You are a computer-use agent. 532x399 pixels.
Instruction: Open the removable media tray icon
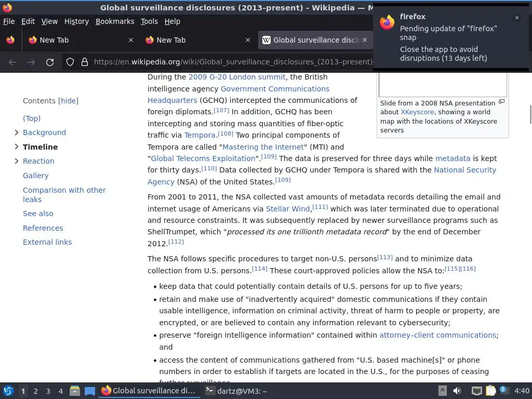[x=443, y=391]
